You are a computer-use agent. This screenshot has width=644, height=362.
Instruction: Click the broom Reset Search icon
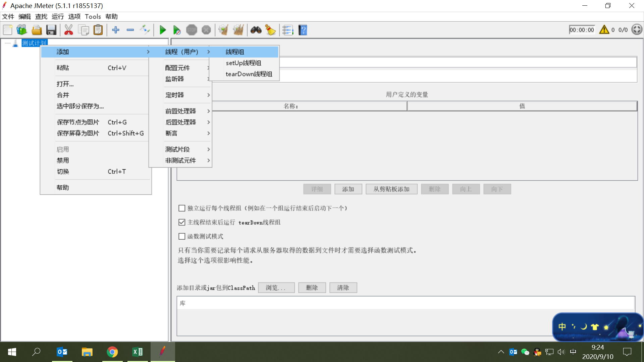point(270,30)
